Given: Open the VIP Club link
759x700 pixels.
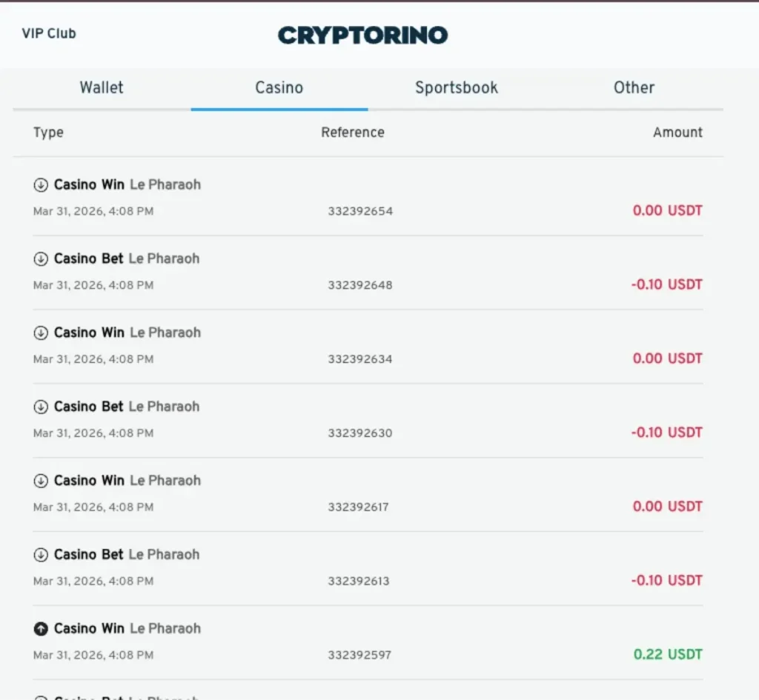Looking at the screenshot, I should [49, 33].
